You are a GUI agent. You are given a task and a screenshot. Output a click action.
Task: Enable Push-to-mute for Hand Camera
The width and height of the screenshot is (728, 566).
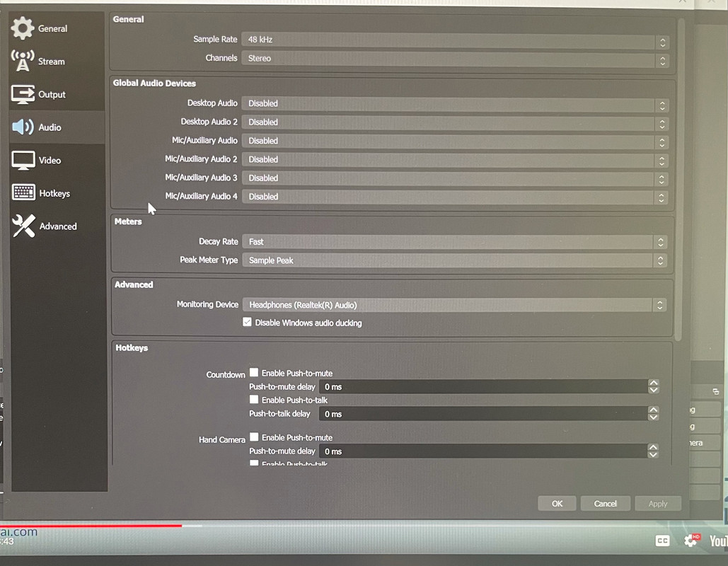coord(254,437)
